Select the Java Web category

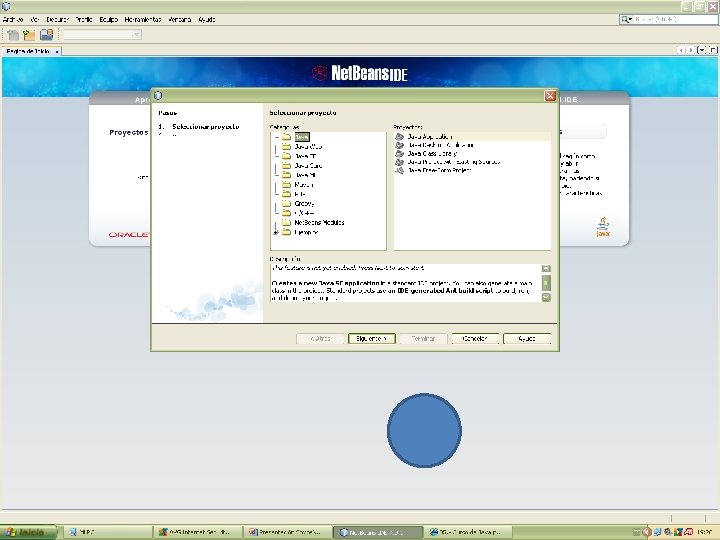(x=308, y=146)
